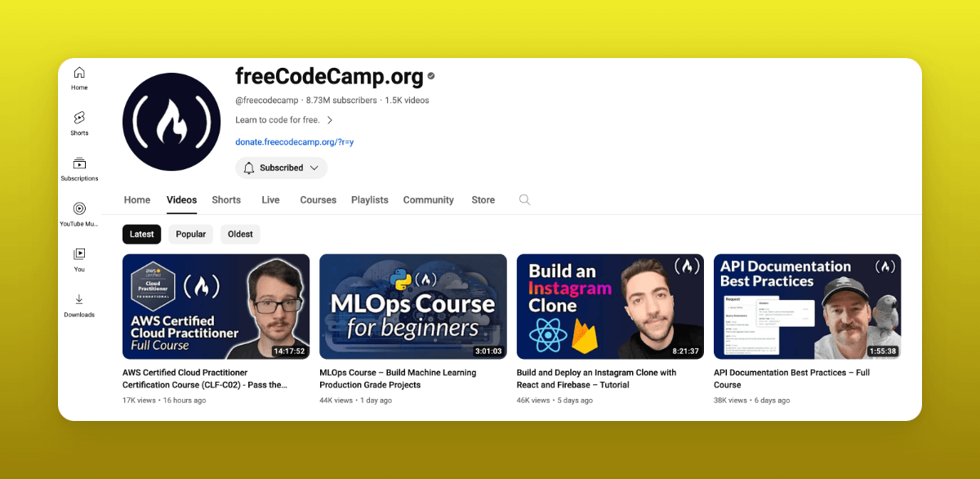
Task: Switch to the channel Shorts tab
Action: pos(226,199)
